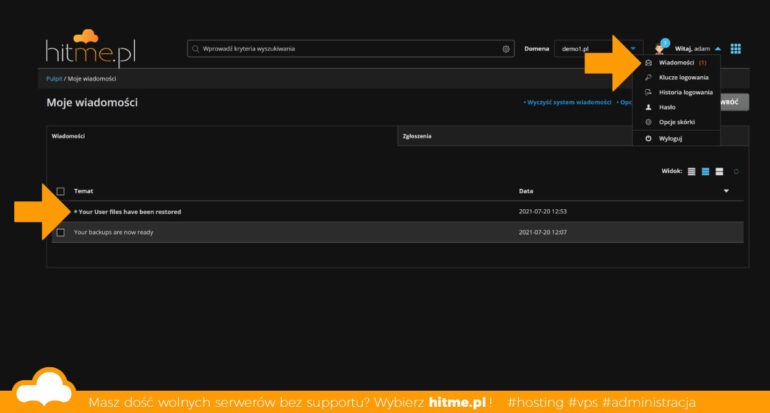
Task: Click the grey WRÓĆ button
Action: click(x=734, y=102)
